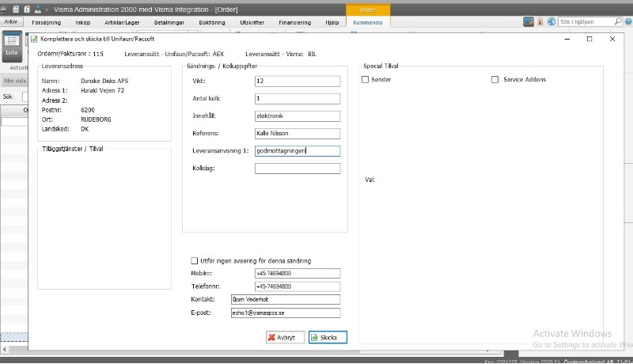Image resolution: width=633 pixels, height=364 pixels.
Task: Click the postal code 6200
Action: point(88,110)
